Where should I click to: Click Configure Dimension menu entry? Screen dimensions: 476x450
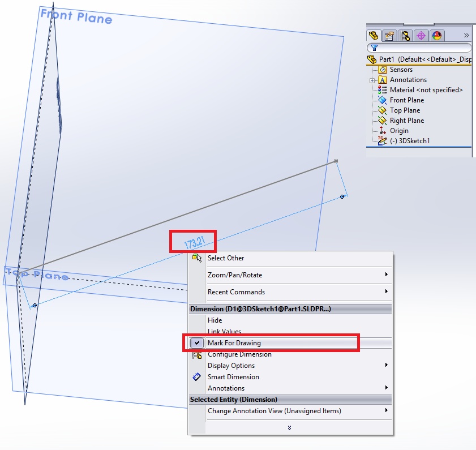pos(239,354)
